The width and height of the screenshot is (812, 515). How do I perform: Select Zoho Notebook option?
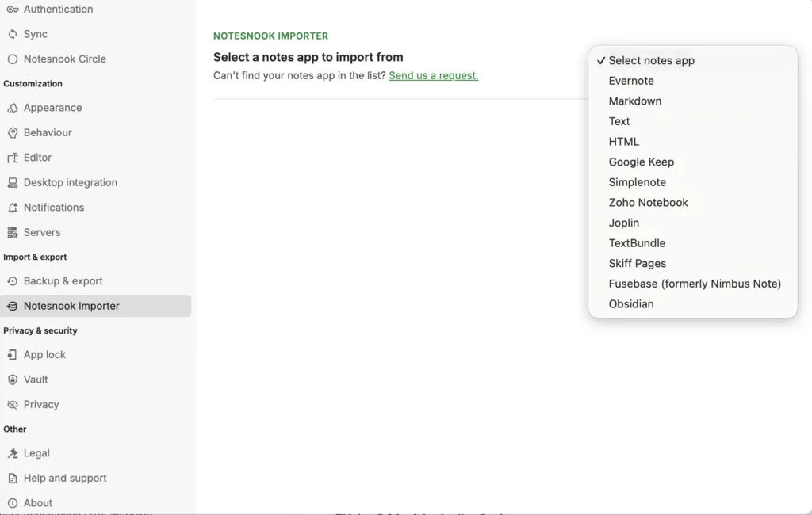point(693,202)
